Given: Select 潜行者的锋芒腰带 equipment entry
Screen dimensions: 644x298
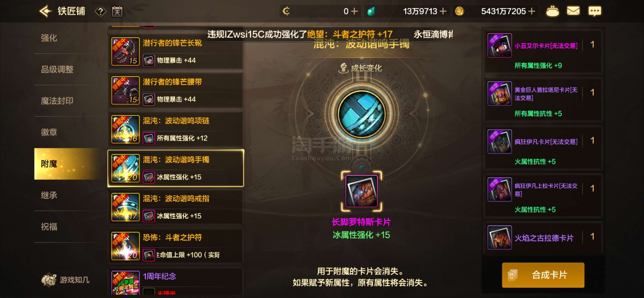Looking at the screenshot, I should [x=176, y=90].
